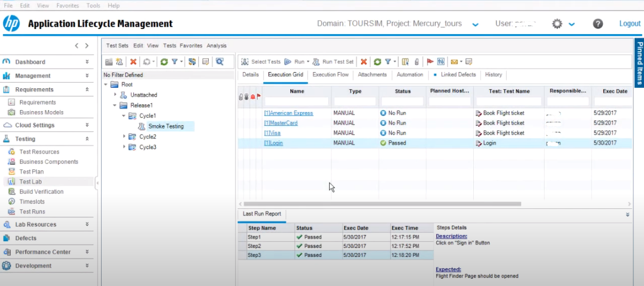Screen dimensions: 644x286
Task: Open the Analysis menu
Action: point(217,46)
